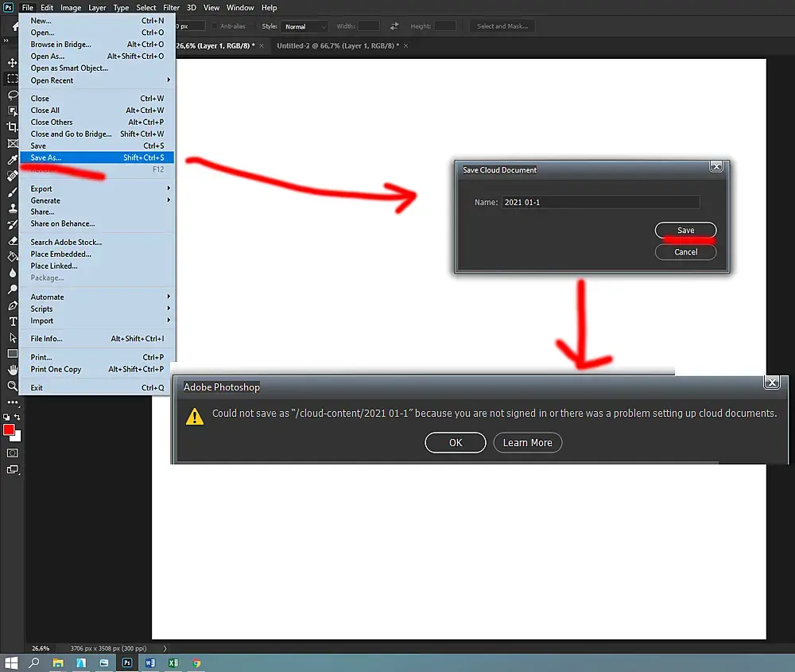795x672 pixels.
Task: Select the Brush tool
Action: (x=12, y=192)
